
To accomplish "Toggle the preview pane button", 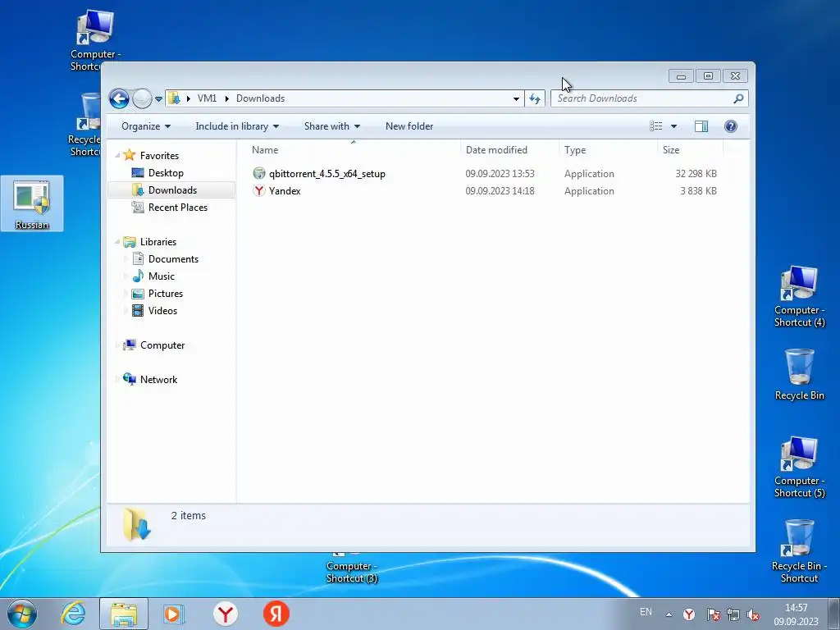I will pyautogui.click(x=701, y=126).
